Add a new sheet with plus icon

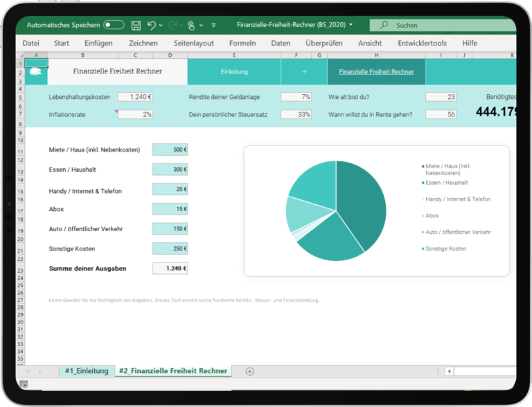coord(249,372)
